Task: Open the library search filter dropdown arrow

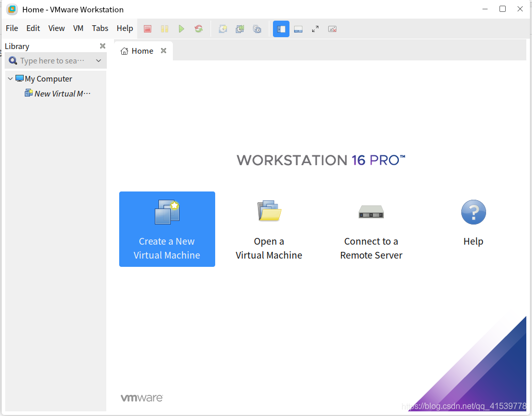Action: point(99,61)
